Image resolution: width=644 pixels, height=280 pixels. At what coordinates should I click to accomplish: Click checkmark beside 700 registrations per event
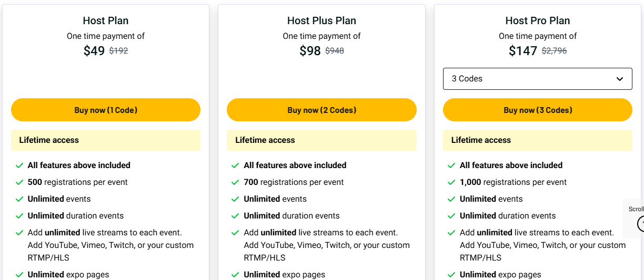click(x=235, y=182)
